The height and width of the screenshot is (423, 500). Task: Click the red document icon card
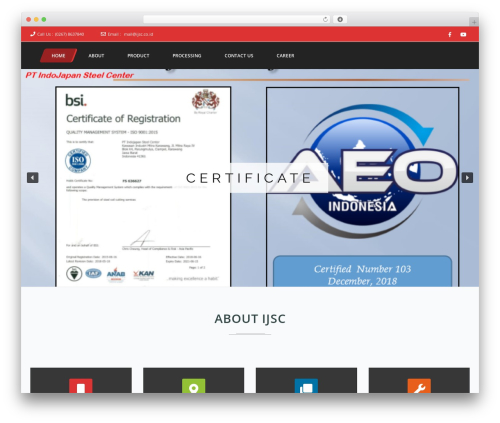pos(81,386)
